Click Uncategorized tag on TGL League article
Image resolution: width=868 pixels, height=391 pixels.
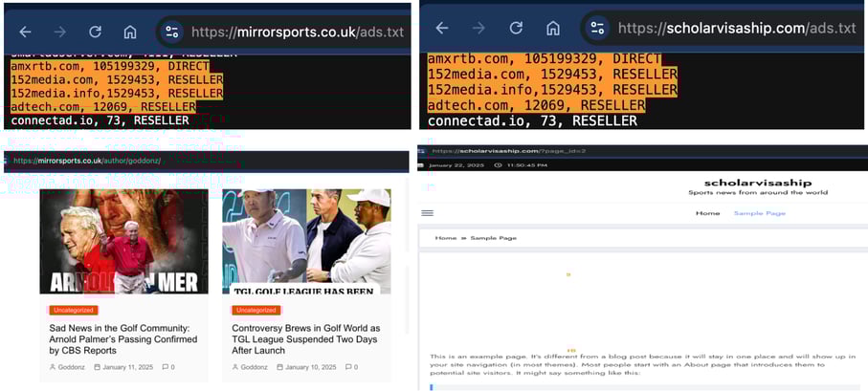click(256, 310)
